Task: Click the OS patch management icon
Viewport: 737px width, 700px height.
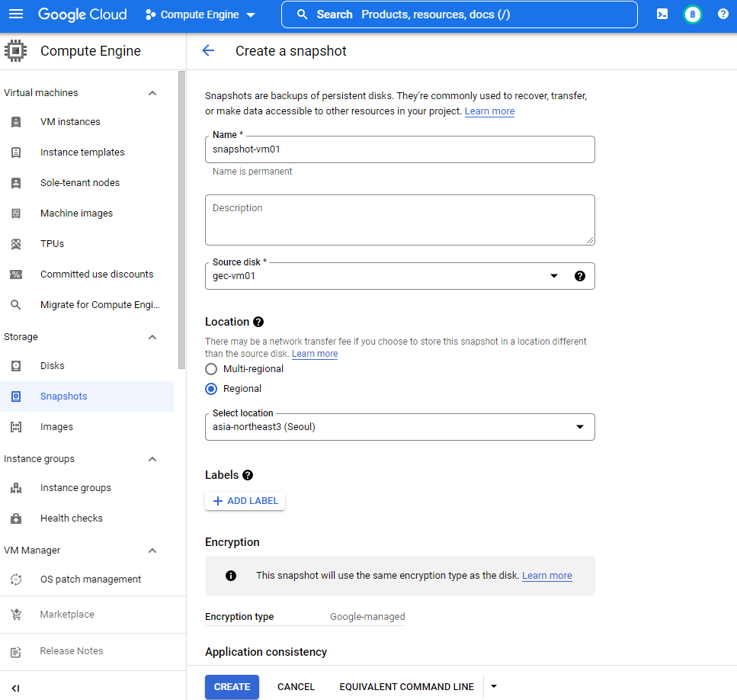Action: pyautogui.click(x=16, y=580)
